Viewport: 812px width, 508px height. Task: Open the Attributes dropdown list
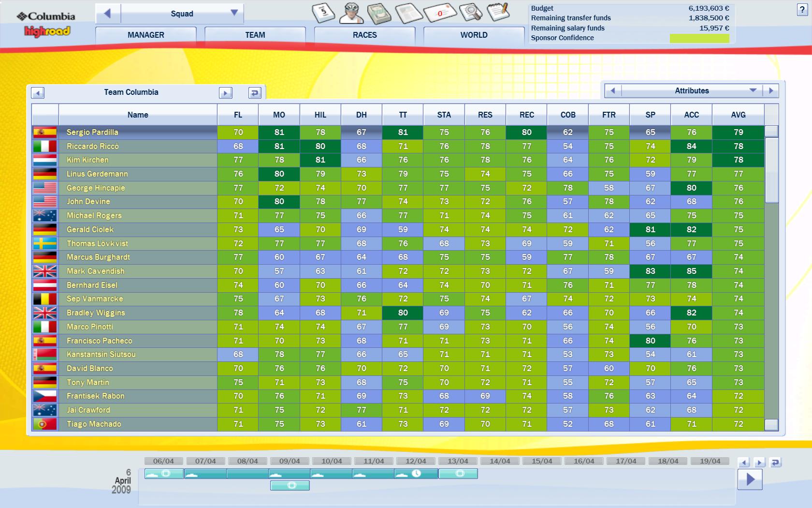[x=752, y=90]
